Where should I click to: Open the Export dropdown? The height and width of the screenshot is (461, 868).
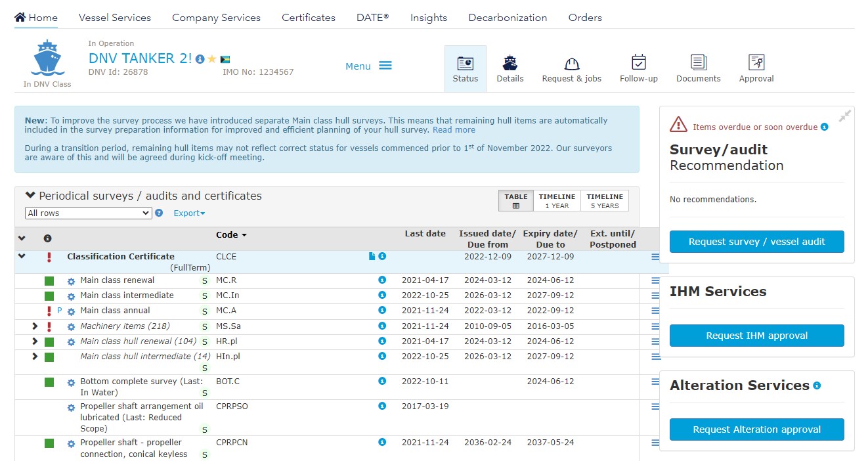pyautogui.click(x=189, y=213)
